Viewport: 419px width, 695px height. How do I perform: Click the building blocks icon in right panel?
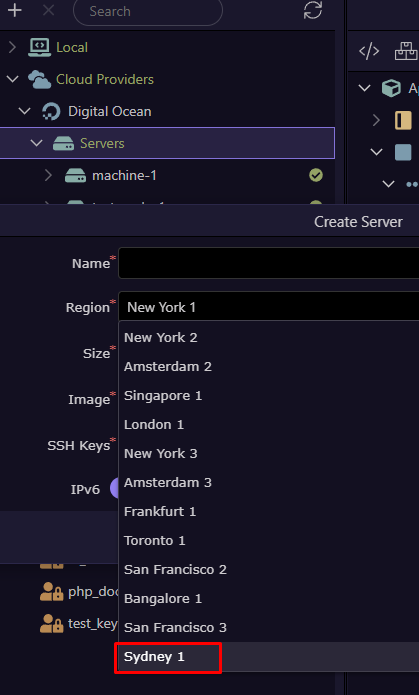click(x=406, y=51)
